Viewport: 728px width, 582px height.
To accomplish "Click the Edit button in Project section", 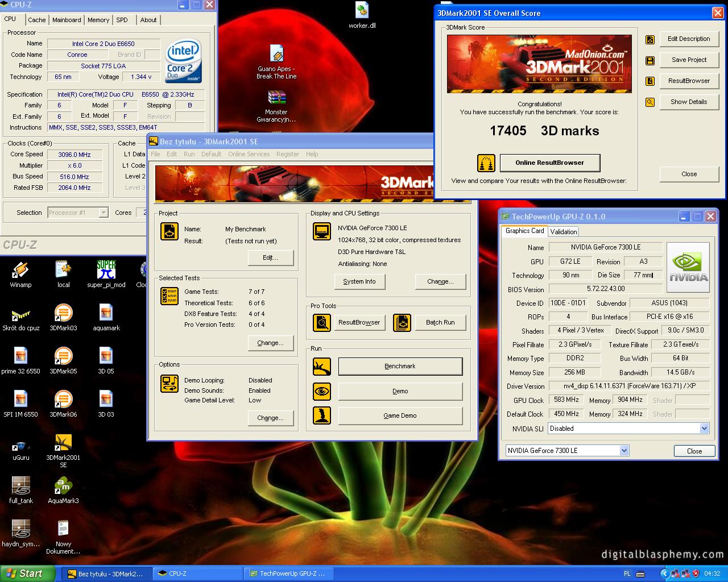I will [x=270, y=257].
